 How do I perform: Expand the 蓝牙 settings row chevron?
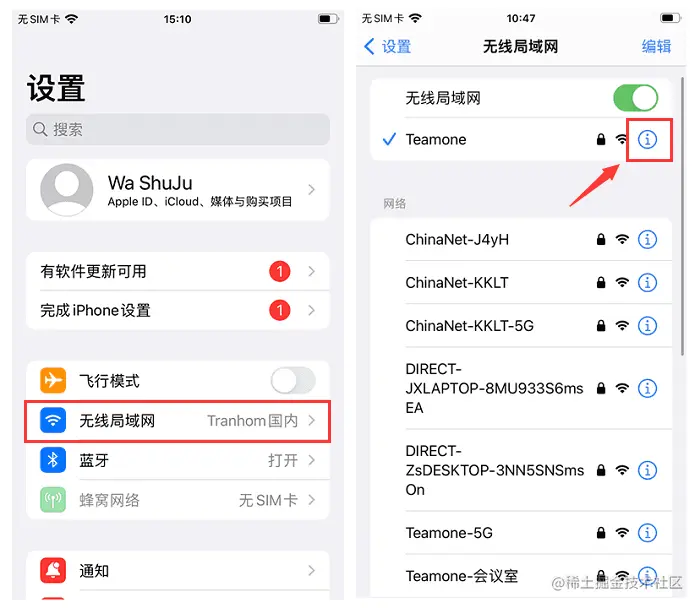(x=312, y=460)
